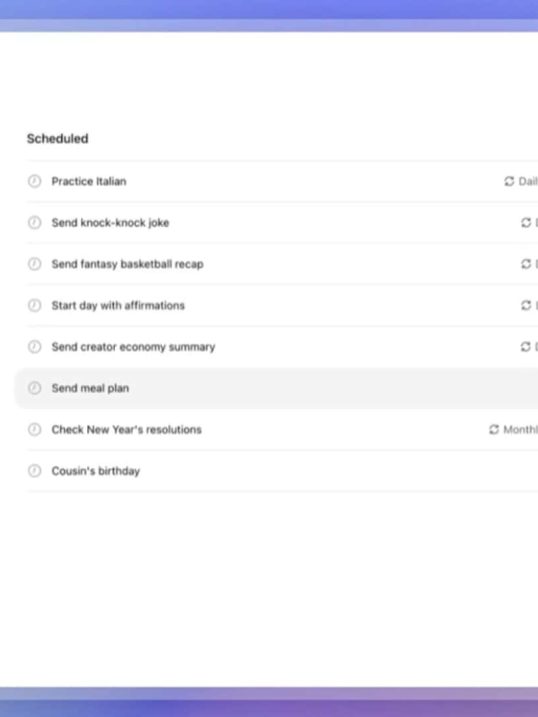This screenshot has height=717, width=538.
Task: Click the Monthly repeat icon for resolutions task
Action: click(494, 430)
